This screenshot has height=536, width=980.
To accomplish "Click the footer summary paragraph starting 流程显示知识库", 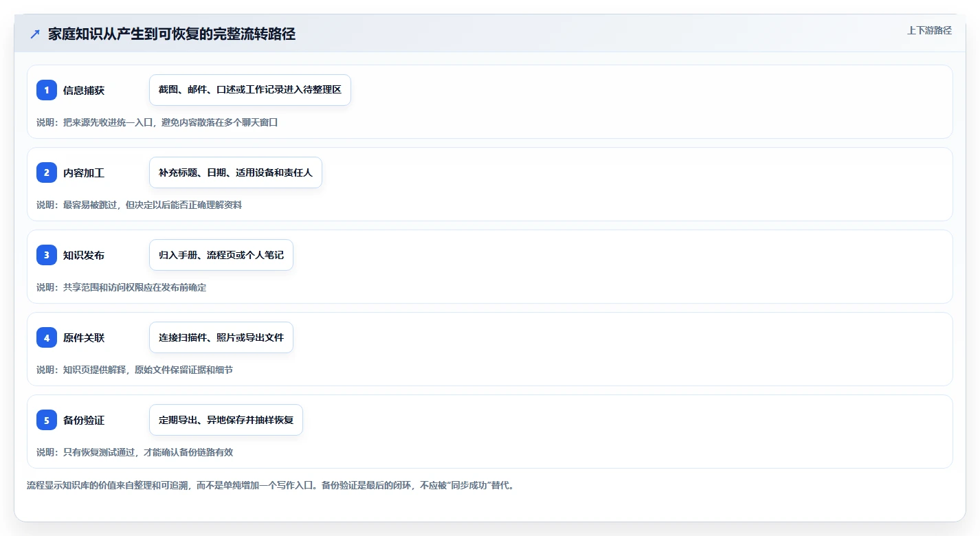I will pyautogui.click(x=270, y=485).
